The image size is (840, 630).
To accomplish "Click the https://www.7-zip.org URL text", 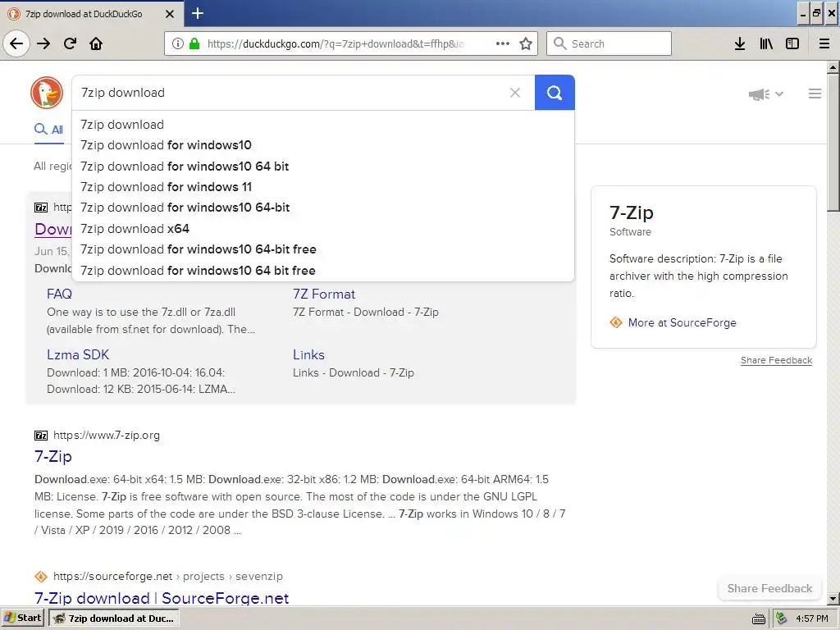I will pos(107,435).
